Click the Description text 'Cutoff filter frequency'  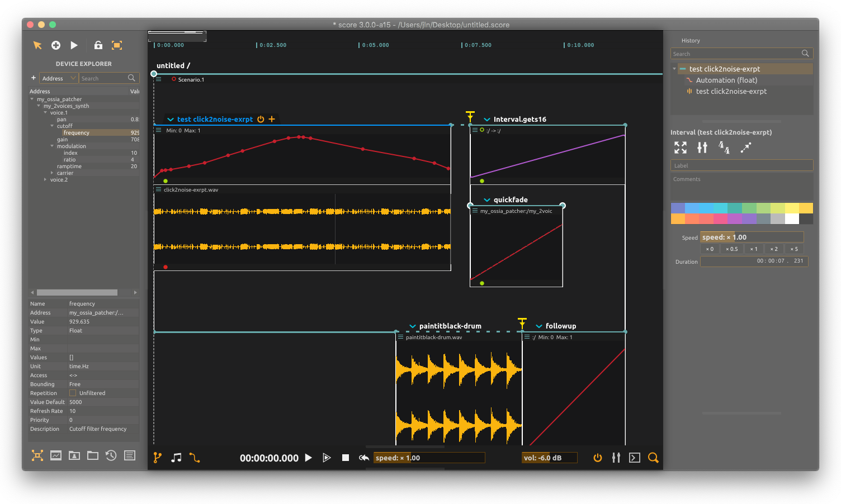(x=98, y=429)
